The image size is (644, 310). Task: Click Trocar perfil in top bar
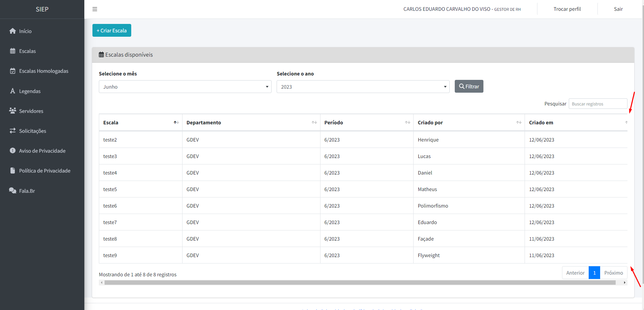[567, 9]
